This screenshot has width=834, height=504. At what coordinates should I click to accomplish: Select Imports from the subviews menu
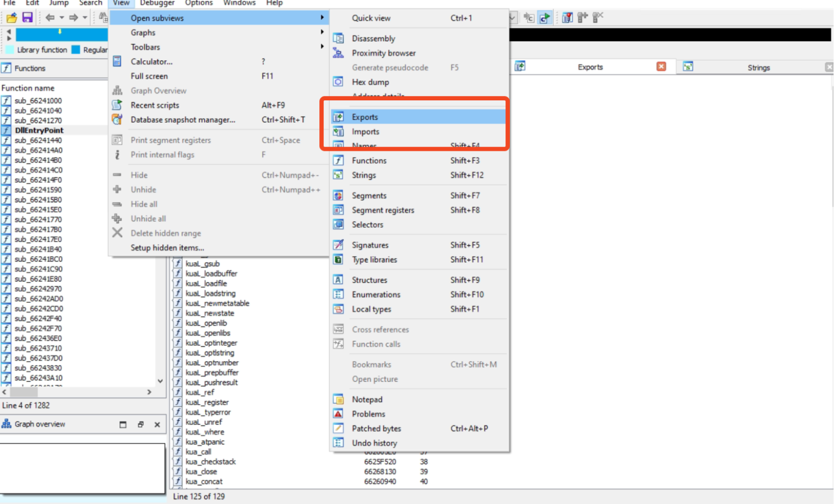[x=367, y=131]
